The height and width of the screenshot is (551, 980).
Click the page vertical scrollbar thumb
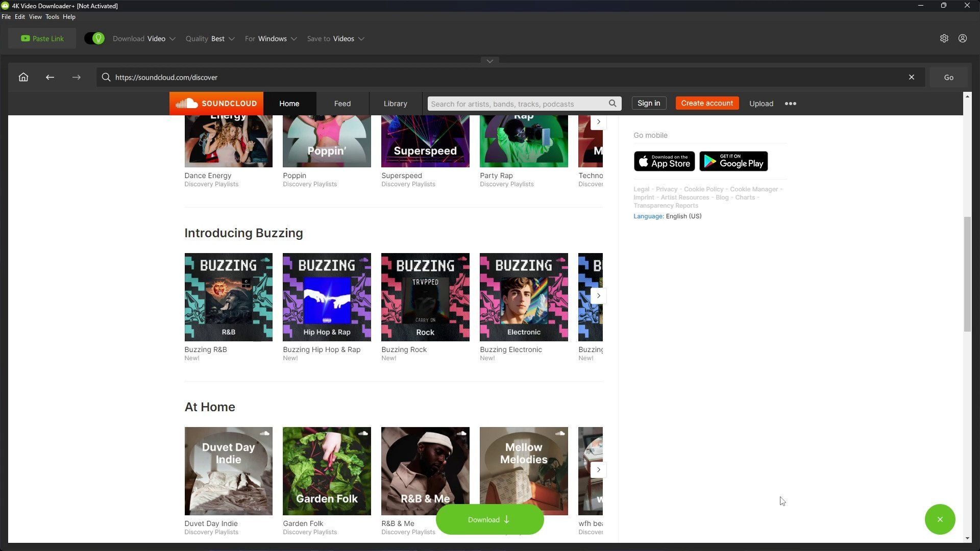click(967, 274)
